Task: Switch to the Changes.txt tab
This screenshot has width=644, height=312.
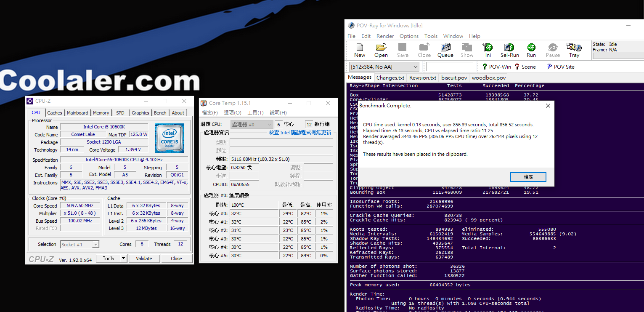Action: tap(390, 77)
